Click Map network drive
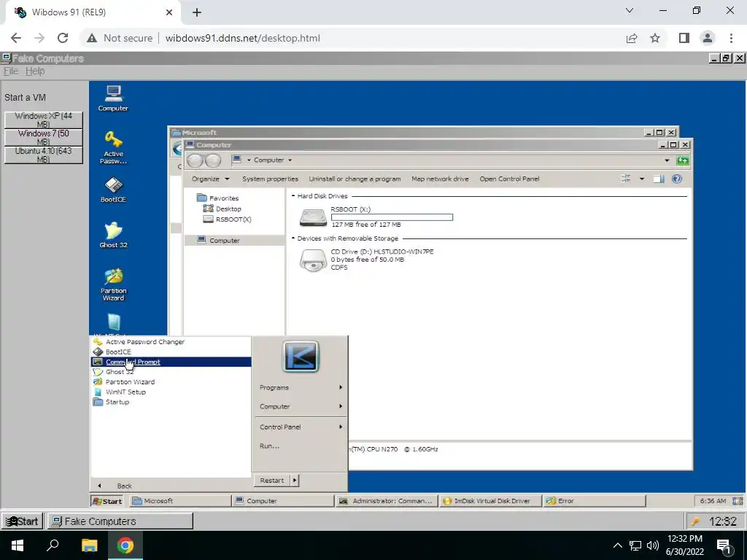 click(440, 179)
